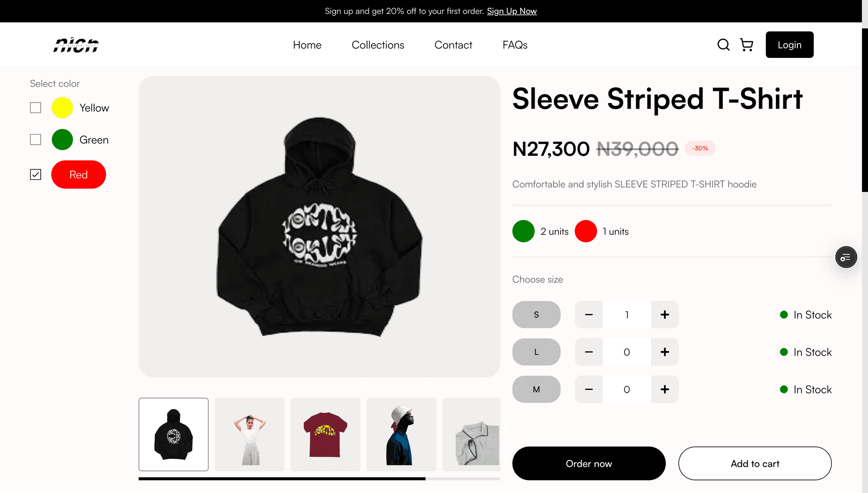Image resolution: width=868 pixels, height=493 pixels.
Task: Click Add to cart button
Action: tap(755, 464)
